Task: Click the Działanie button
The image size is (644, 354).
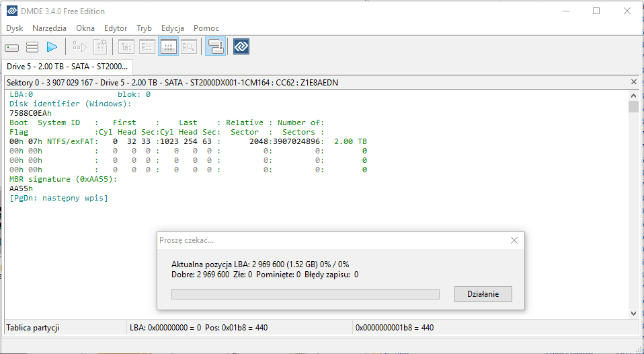Action: (483, 294)
